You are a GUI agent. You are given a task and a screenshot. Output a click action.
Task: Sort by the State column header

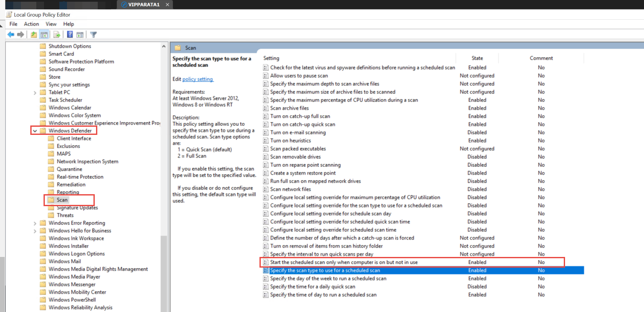click(x=477, y=58)
